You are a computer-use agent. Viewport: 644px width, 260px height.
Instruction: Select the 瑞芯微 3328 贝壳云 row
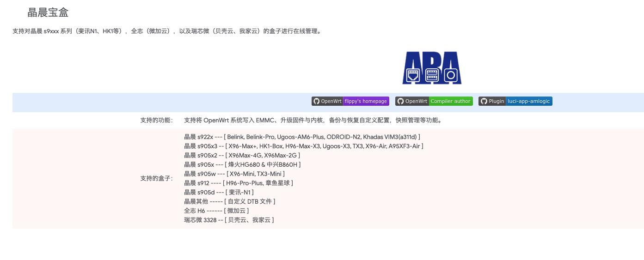pyautogui.click(x=229, y=220)
